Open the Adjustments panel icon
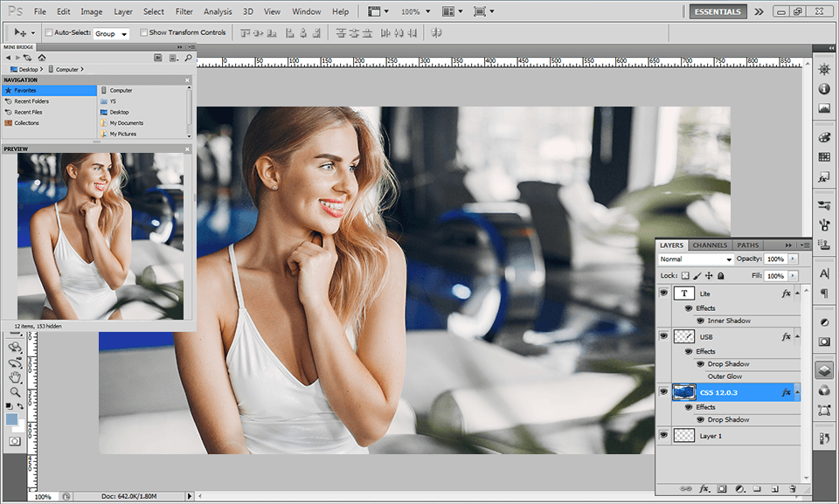The width and height of the screenshot is (839, 504). 824,68
